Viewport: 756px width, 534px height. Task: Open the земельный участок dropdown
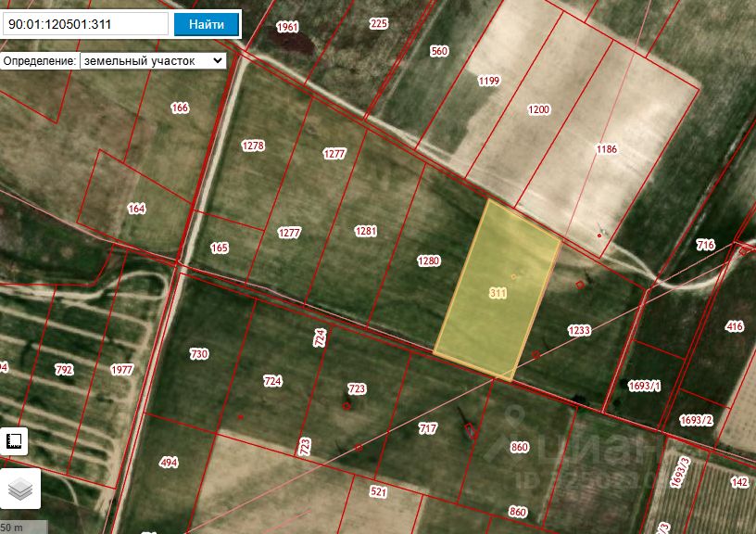(x=153, y=61)
